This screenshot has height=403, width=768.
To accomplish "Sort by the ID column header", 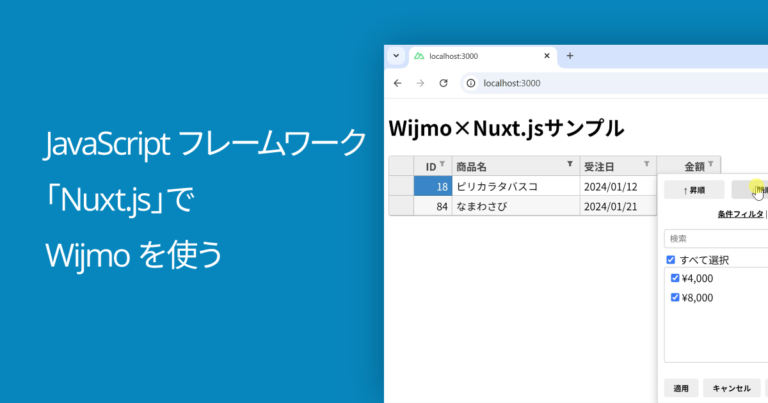I will pos(433,166).
